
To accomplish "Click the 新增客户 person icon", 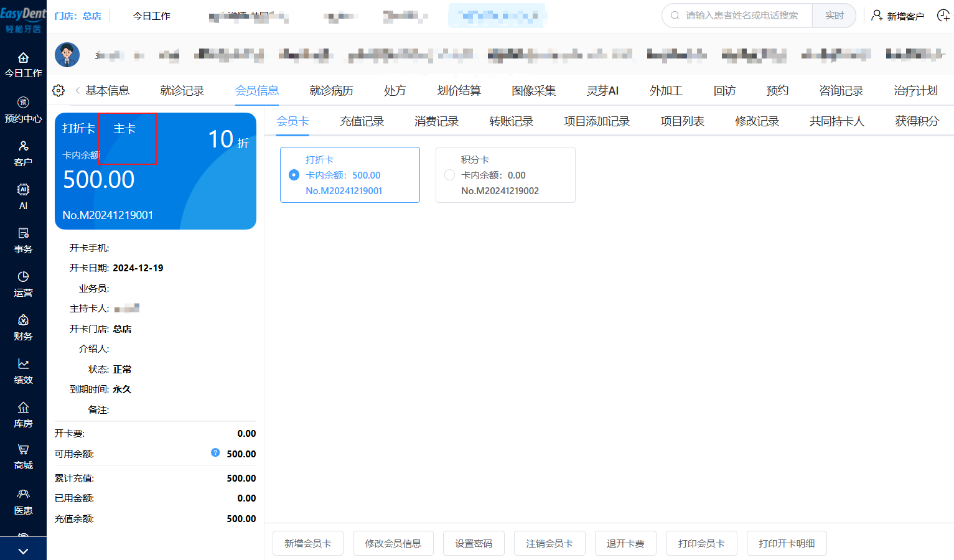I will [x=877, y=15].
